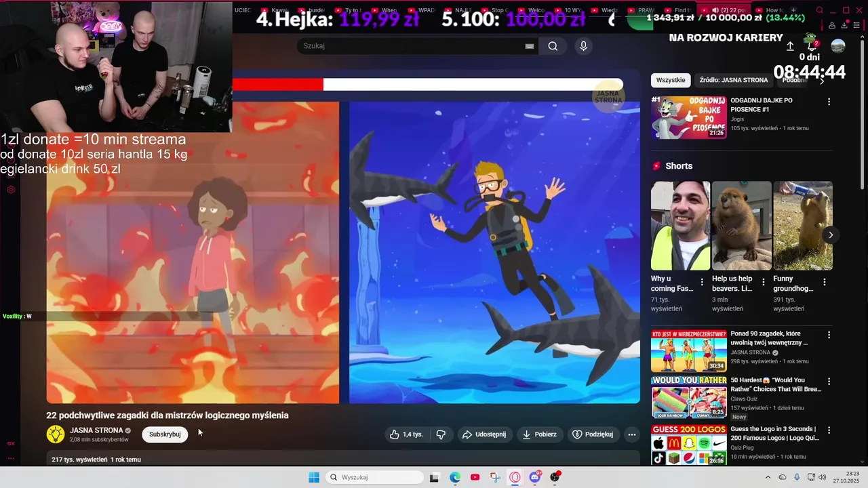Open options for 'Help us help beavers' short
This screenshot has height=488, width=868.
(x=763, y=282)
